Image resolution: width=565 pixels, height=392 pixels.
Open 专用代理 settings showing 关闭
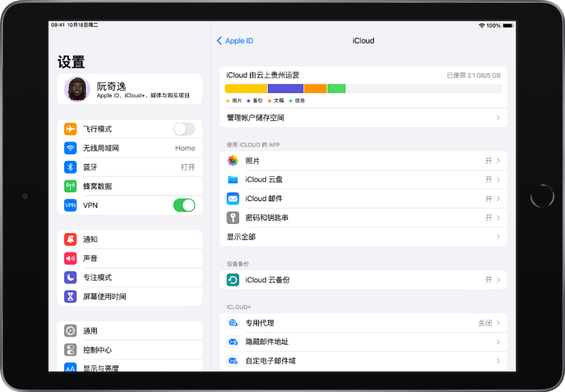(364, 323)
